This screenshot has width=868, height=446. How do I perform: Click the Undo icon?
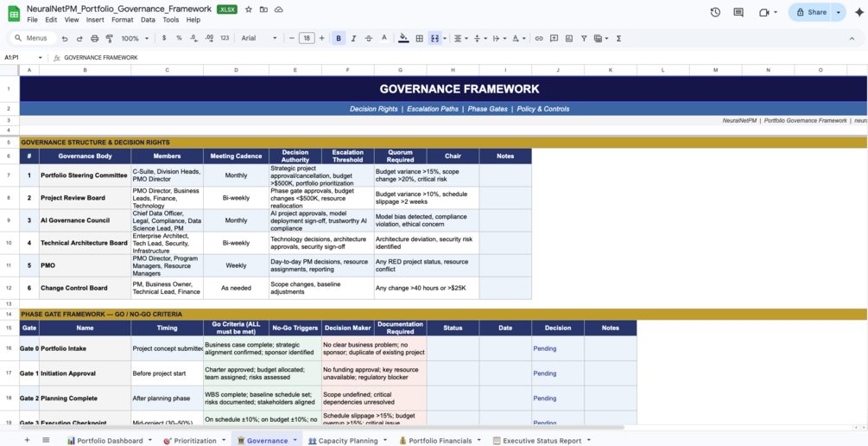[65, 39]
